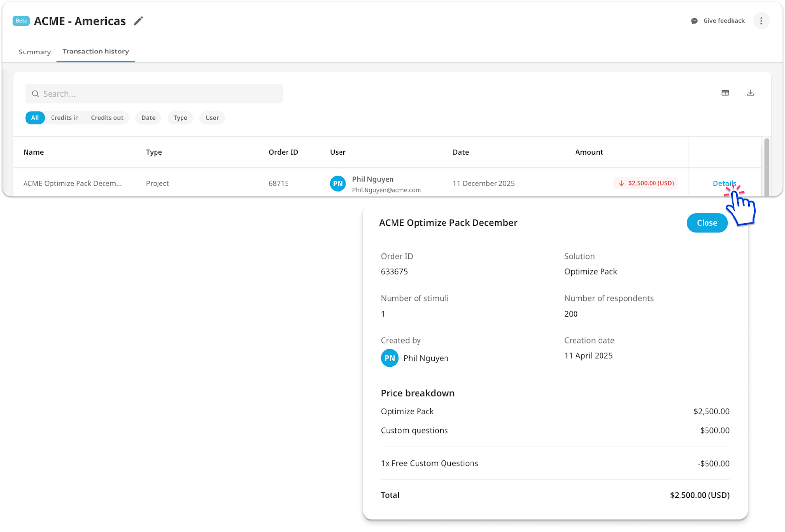Click the order ID 68715 cell
Viewport: 785px width, 532px height.
pyautogui.click(x=279, y=183)
